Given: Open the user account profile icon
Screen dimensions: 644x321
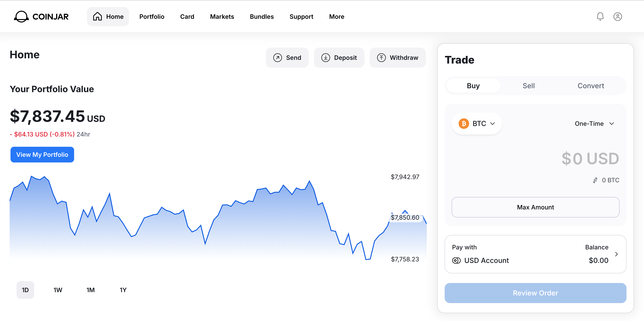Looking at the screenshot, I should [x=618, y=17].
